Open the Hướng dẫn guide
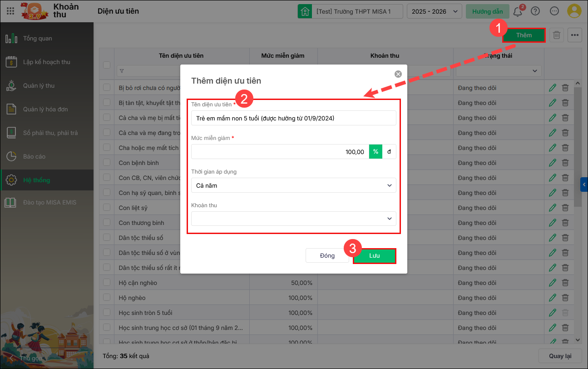Image resolution: width=588 pixels, height=369 pixels. pos(488,11)
